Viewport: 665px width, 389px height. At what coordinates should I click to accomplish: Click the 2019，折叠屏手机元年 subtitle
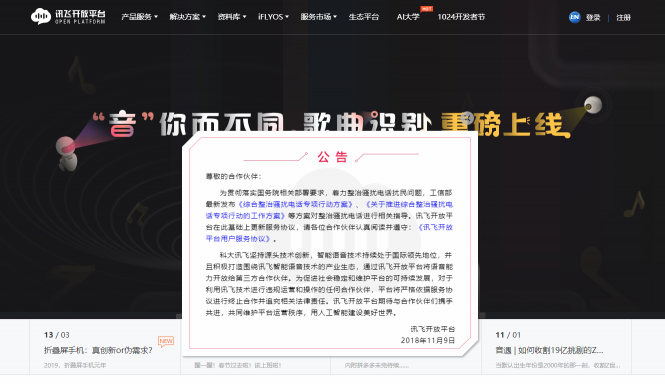click(75, 365)
